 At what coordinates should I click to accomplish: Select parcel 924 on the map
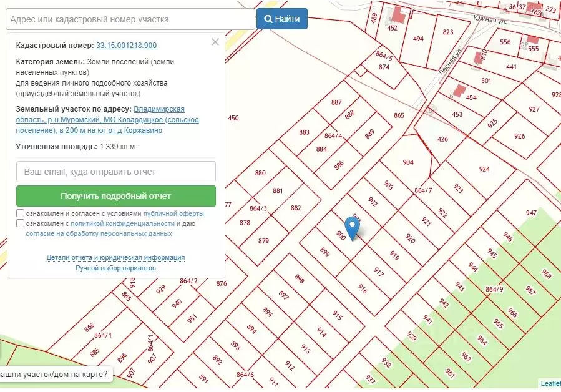point(484,169)
